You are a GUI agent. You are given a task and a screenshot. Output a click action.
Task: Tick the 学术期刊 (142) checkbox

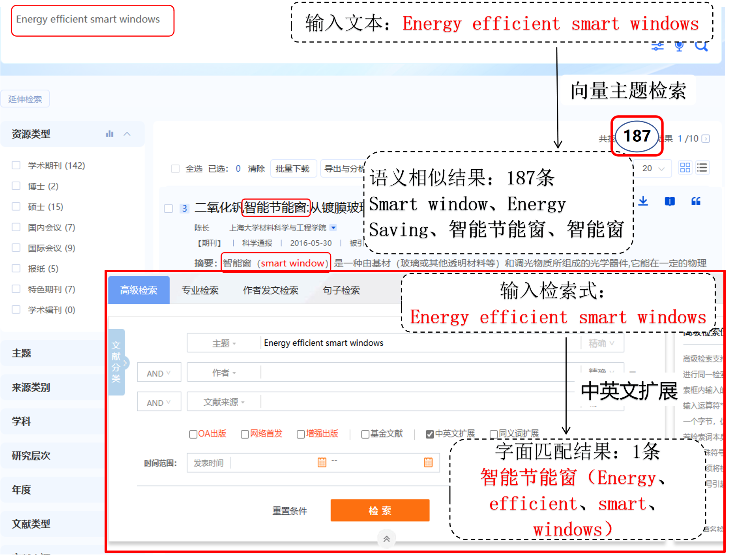16,165
